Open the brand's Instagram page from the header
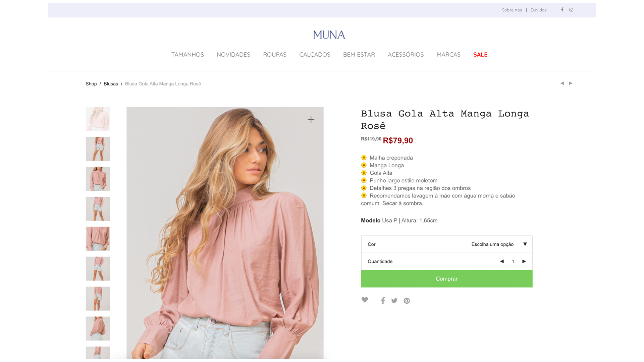 (571, 10)
